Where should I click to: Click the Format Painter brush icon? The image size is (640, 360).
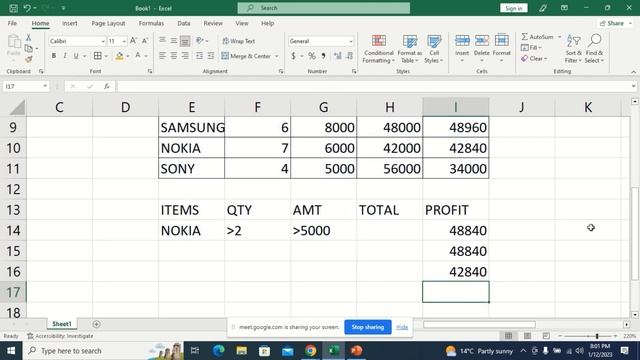coord(29,60)
